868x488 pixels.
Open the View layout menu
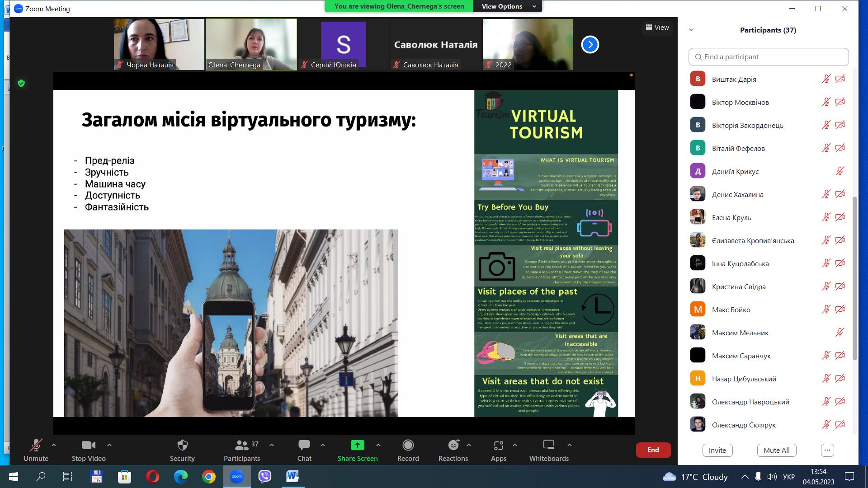click(x=657, y=28)
